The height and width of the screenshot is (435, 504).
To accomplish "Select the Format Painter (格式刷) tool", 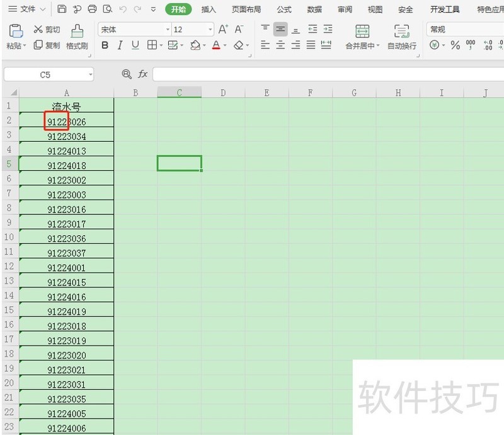I will tap(76, 38).
